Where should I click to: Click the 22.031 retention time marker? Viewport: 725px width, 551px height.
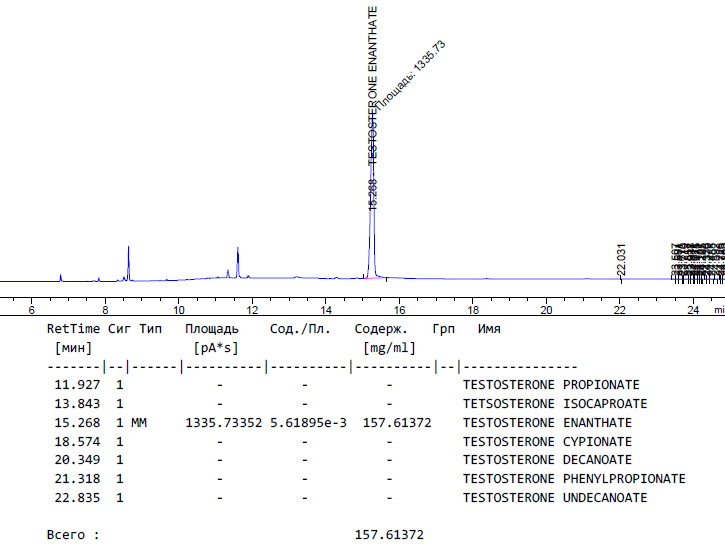pos(621,259)
